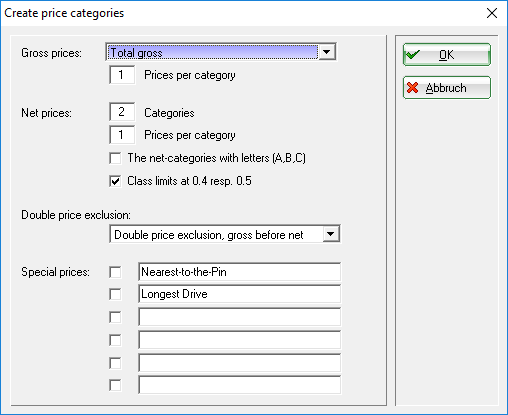Check the fifth special prices checkbox
This screenshot has height=415, width=508.
tap(115, 363)
